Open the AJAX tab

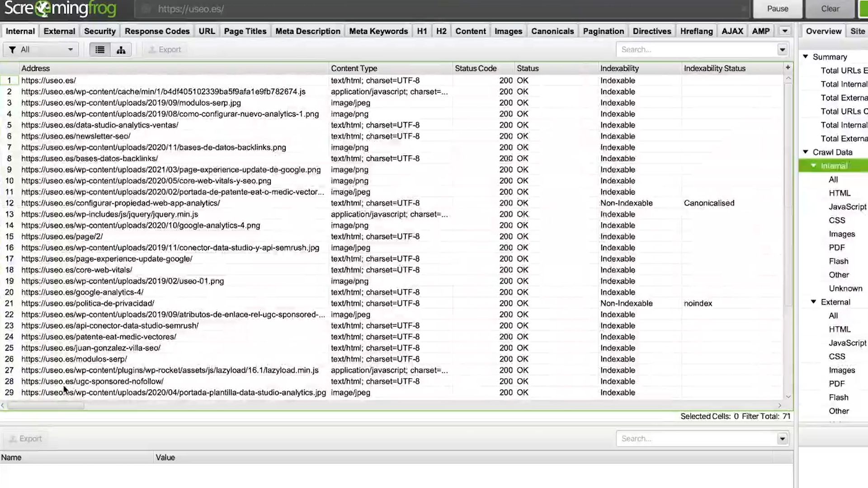(x=732, y=31)
